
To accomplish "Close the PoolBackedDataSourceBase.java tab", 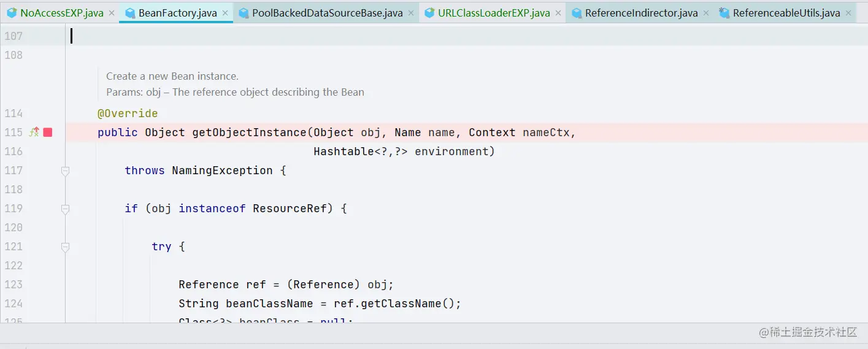I will coord(410,13).
